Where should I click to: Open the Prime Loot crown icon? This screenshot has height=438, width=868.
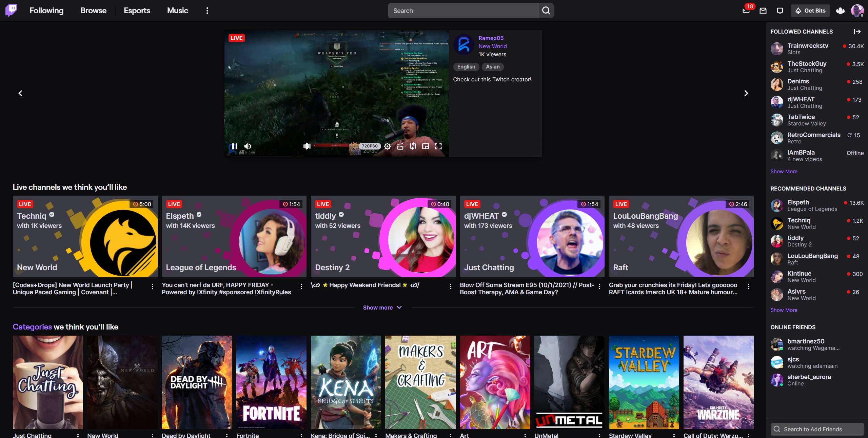[840, 11]
